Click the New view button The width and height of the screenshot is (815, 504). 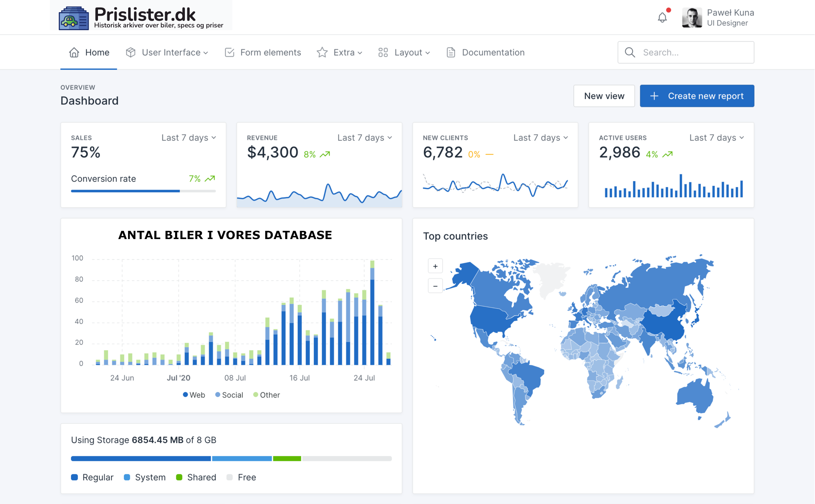click(604, 96)
